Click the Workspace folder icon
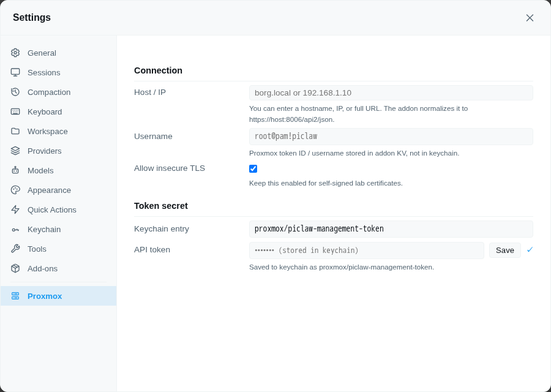The height and width of the screenshot is (392, 551). (x=15, y=131)
